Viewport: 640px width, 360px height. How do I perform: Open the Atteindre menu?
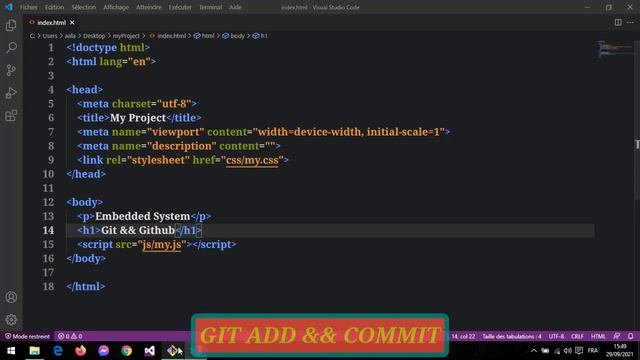pos(149,7)
